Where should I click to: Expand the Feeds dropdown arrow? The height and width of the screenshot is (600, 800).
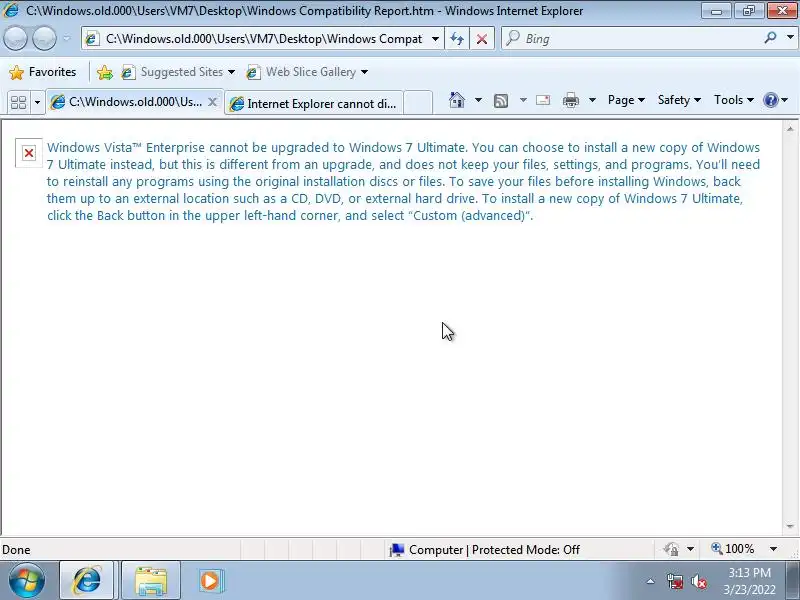(523, 100)
